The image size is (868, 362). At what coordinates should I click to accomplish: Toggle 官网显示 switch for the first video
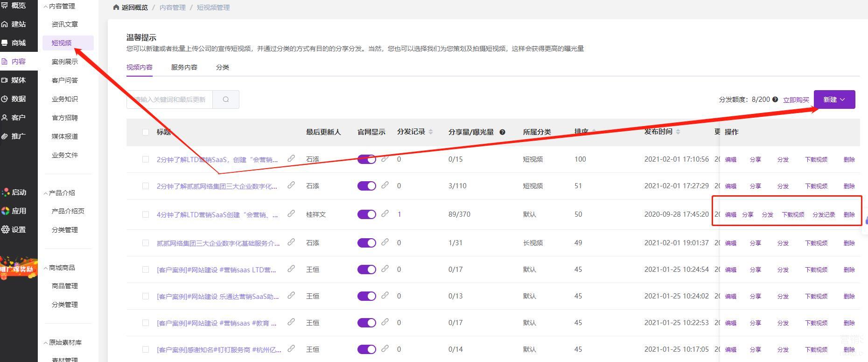(x=366, y=159)
